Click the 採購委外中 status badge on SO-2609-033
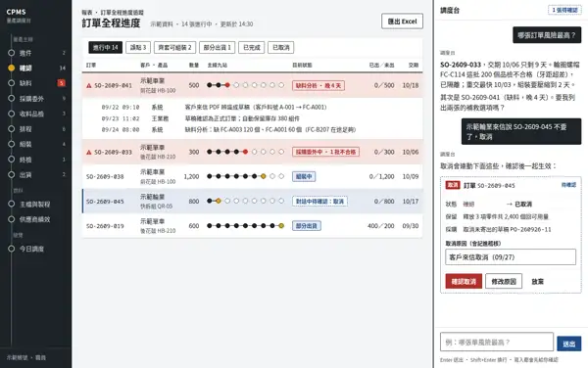 point(325,152)
